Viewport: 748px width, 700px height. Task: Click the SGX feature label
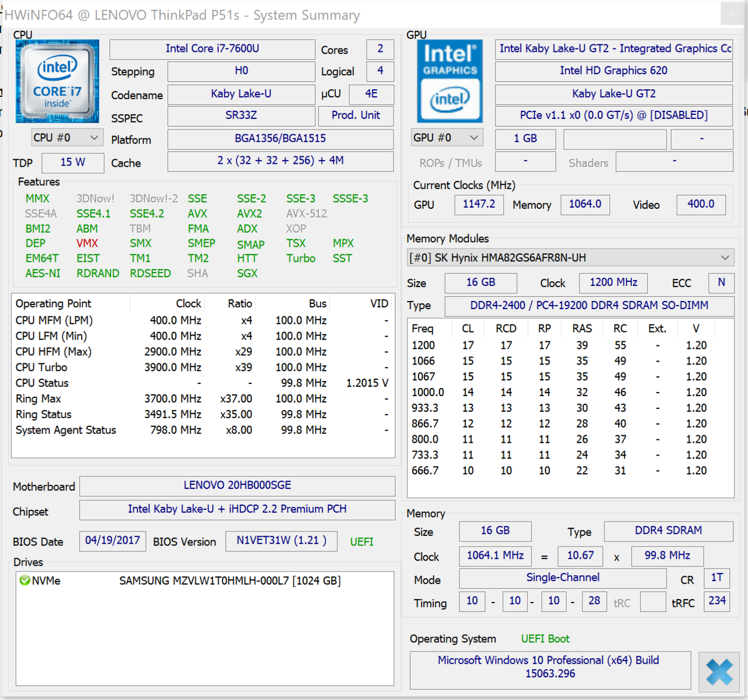click(247, 273)
